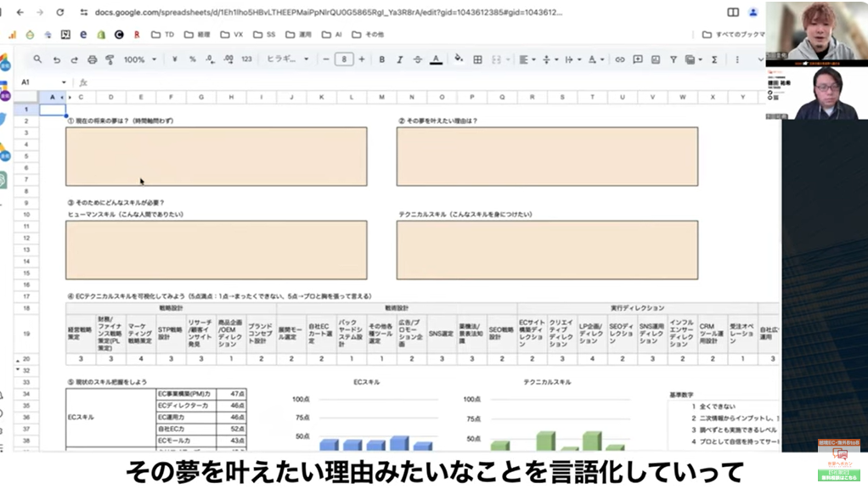This screenshot has width=868, height=489.
Task: Go back in the browser
Action: (x=20, y=12)
